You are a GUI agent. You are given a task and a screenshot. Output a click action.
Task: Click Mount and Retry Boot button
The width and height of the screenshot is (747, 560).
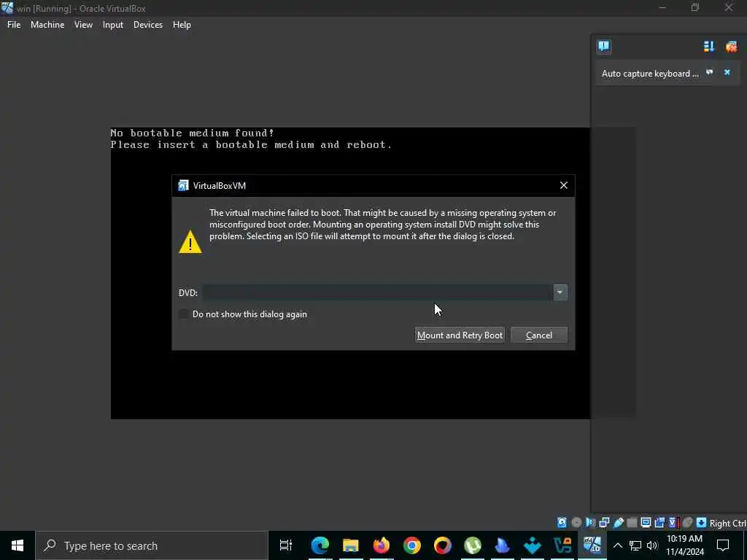point(460,335)
